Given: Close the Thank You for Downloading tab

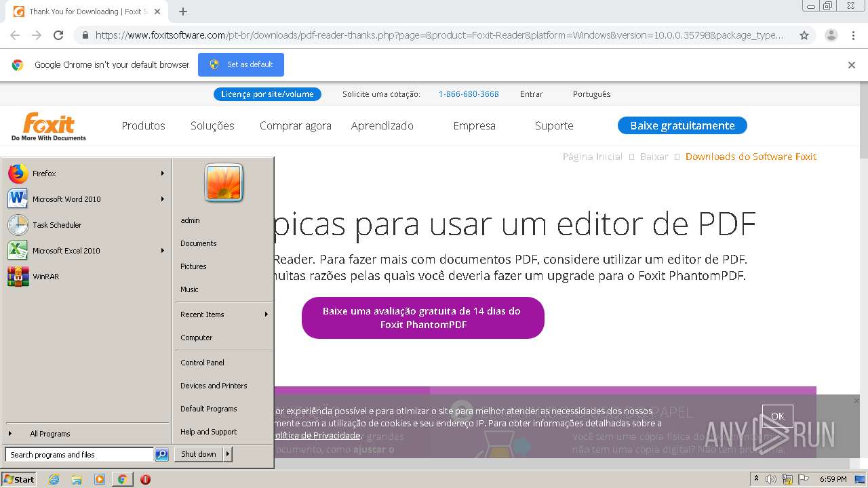Looking at the screenshot, I should (158, 12).
